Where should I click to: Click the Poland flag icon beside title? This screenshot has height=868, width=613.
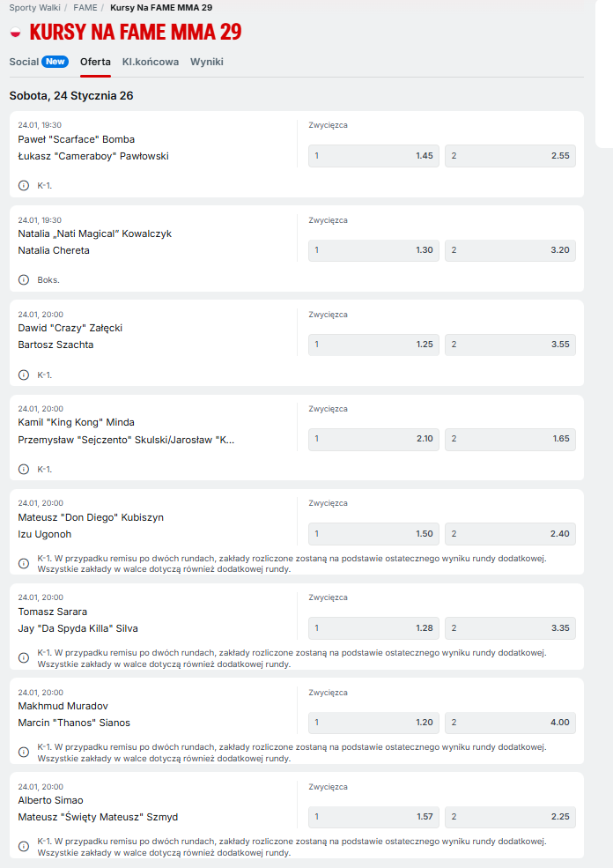point(15,33)
